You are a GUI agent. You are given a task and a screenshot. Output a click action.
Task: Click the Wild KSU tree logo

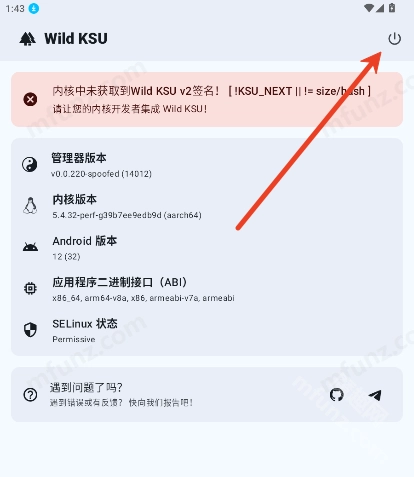click(27, 39)
